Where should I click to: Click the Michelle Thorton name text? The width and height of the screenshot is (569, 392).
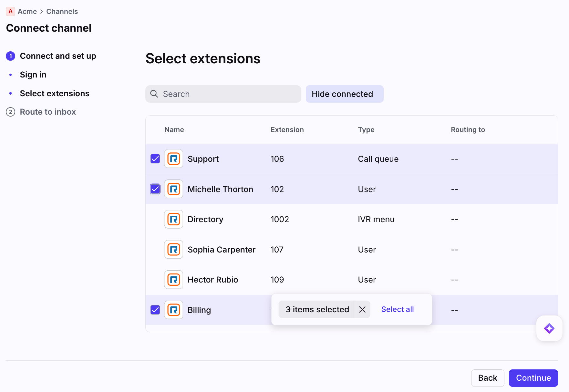(x=220, y=189)
